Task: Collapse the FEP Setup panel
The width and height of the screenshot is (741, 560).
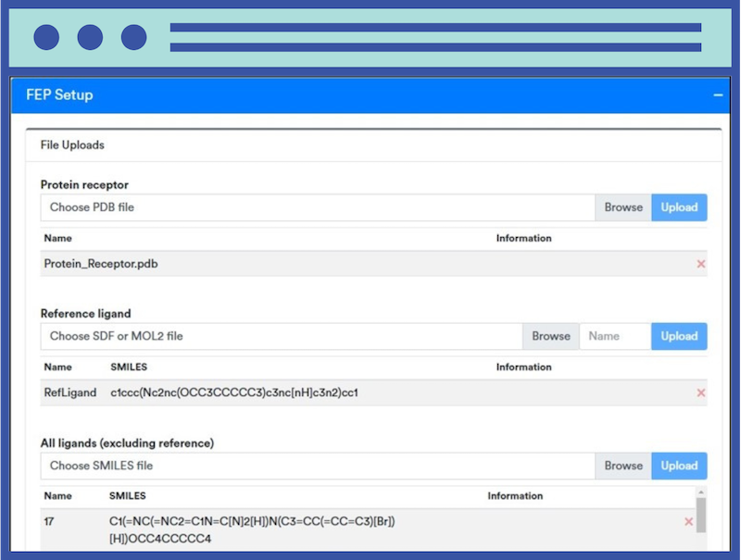Action: pyautogui.click(x=717, y=95)
